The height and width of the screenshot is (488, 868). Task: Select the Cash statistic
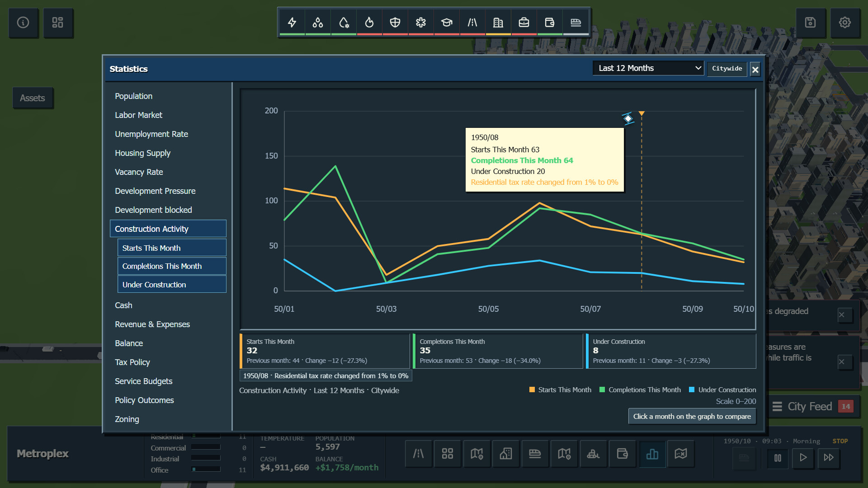pyautogui.click(x=168, y=305)
